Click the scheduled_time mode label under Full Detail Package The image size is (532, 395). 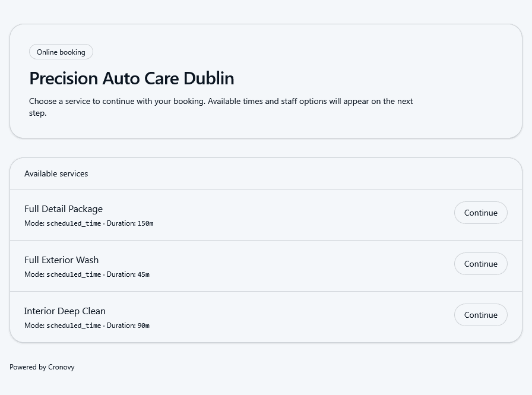point(74,223)
